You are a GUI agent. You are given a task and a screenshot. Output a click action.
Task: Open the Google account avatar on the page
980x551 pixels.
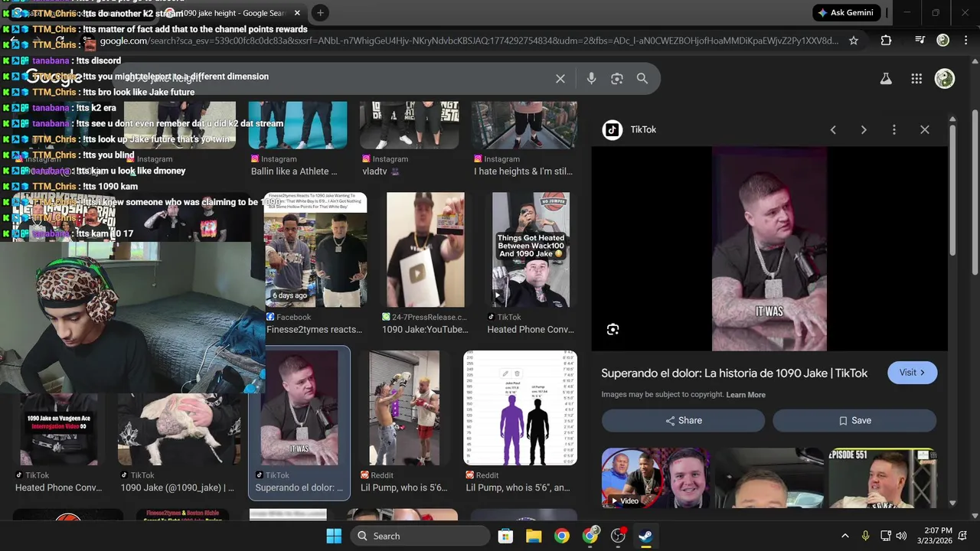coord(945,79)
